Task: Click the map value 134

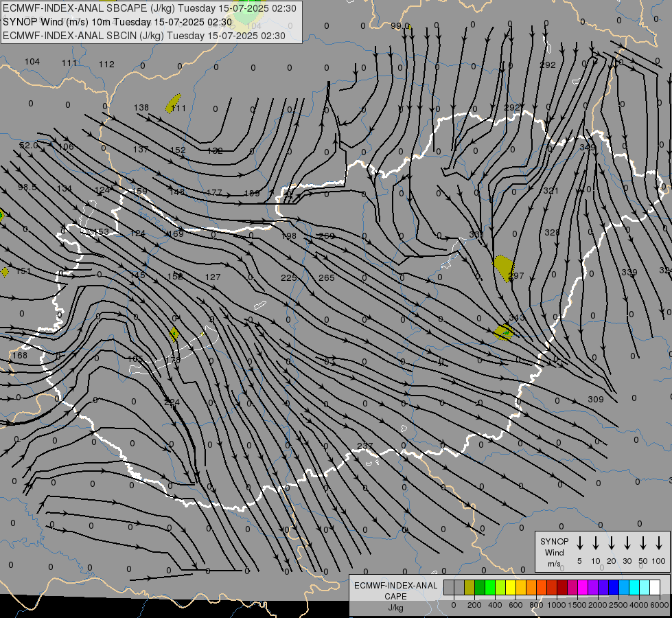Action: pyautogui.click(x=65, y=188)
